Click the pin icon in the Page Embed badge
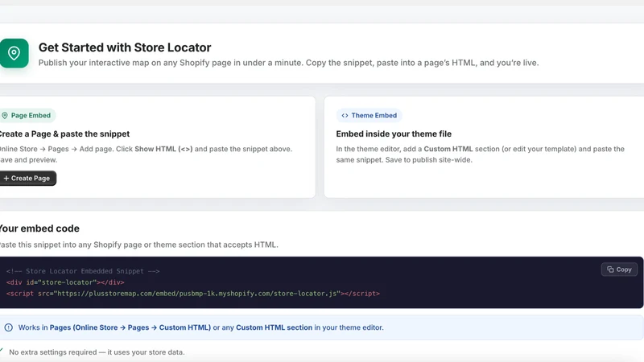Screen dimensions: 644x362 pyautogui.click(x=5, y=115)
